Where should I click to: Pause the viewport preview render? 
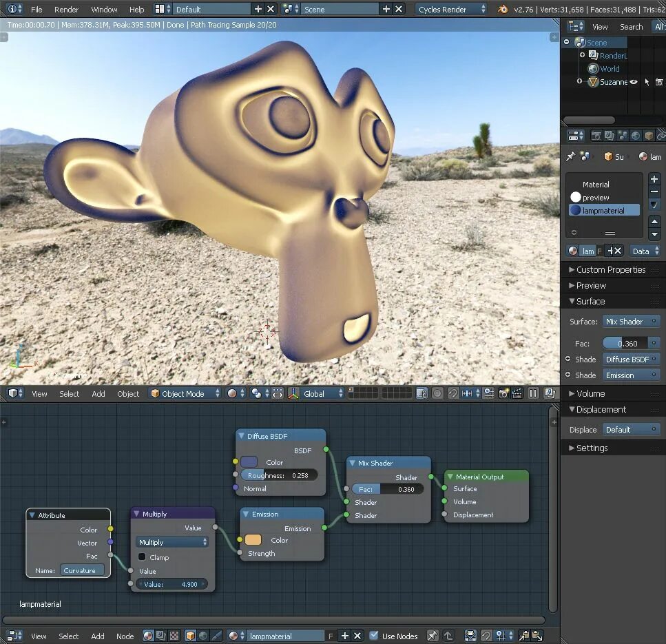pos(533,393)
